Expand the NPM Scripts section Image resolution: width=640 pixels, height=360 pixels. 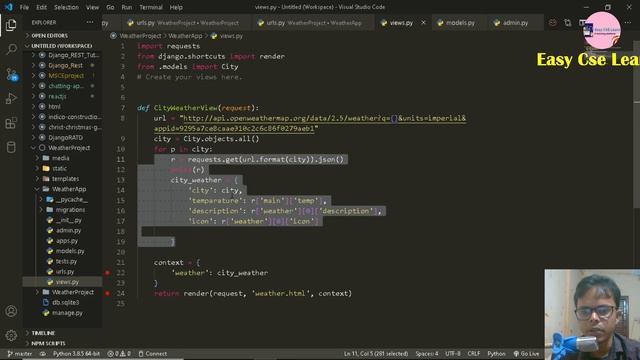pos(48,343)
